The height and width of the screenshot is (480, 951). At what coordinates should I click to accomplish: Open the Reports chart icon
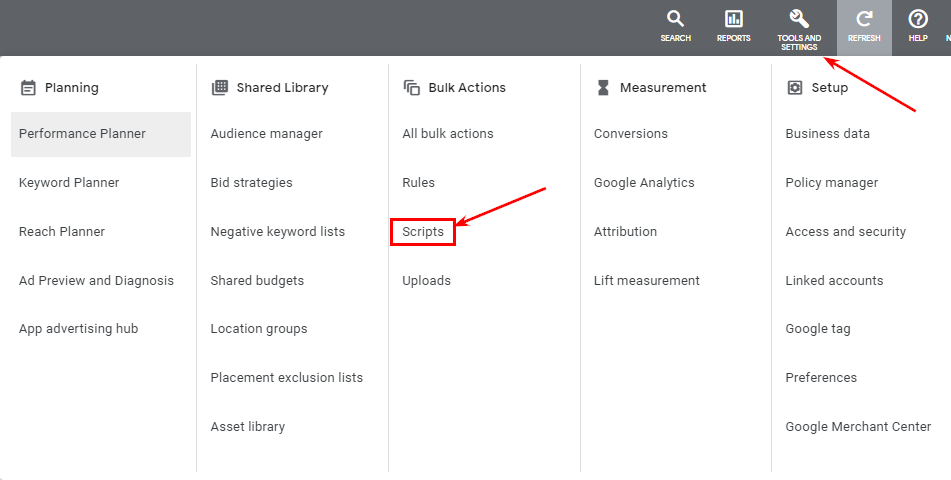tap(733, 19)
